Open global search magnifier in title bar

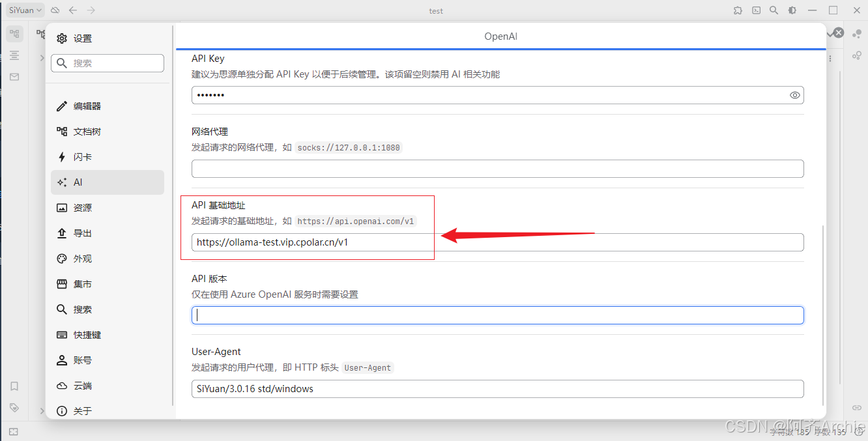774,10
